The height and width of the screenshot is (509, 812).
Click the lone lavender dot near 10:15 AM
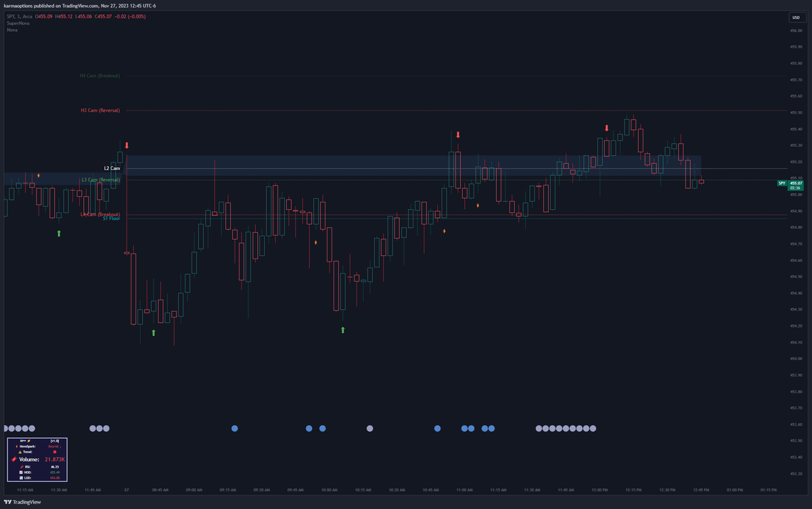[x=370, y=428]
